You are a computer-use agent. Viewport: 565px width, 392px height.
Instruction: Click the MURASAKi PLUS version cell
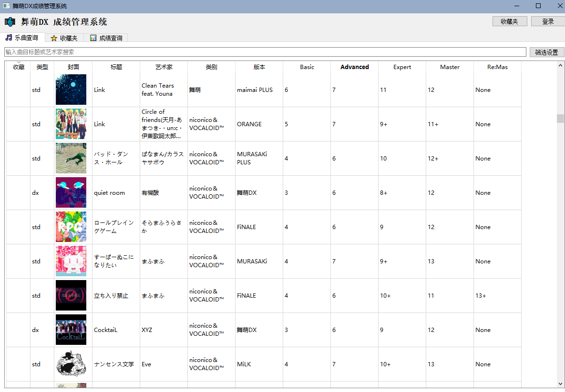(x=259, y=158)
